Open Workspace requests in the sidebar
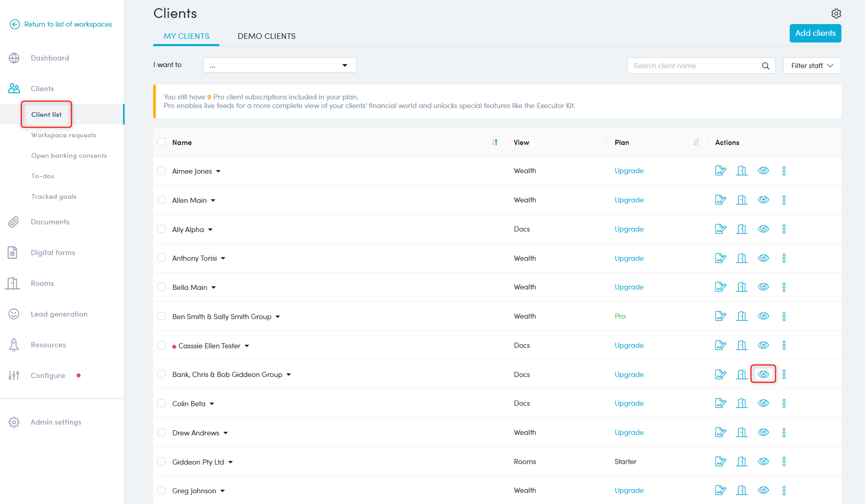Image resolution: width=865 pixels, height=504 pixels. [64, 135]
